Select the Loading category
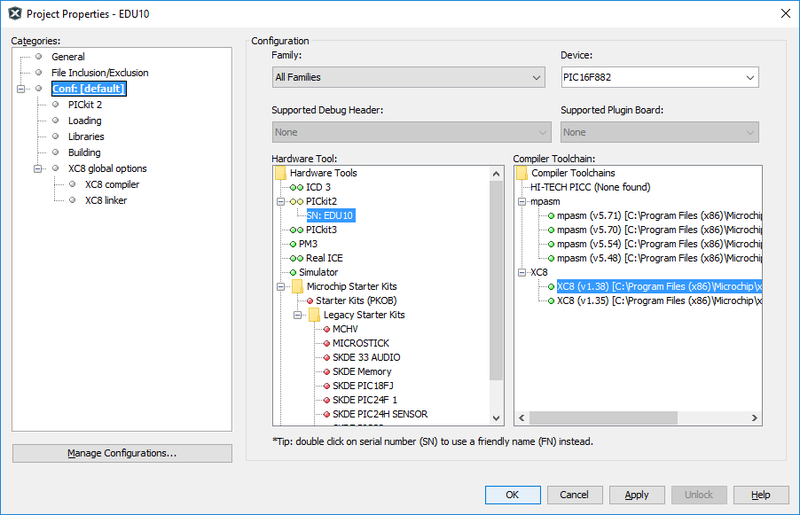Screen dimensions: 800x515 [x=85, y=120]
